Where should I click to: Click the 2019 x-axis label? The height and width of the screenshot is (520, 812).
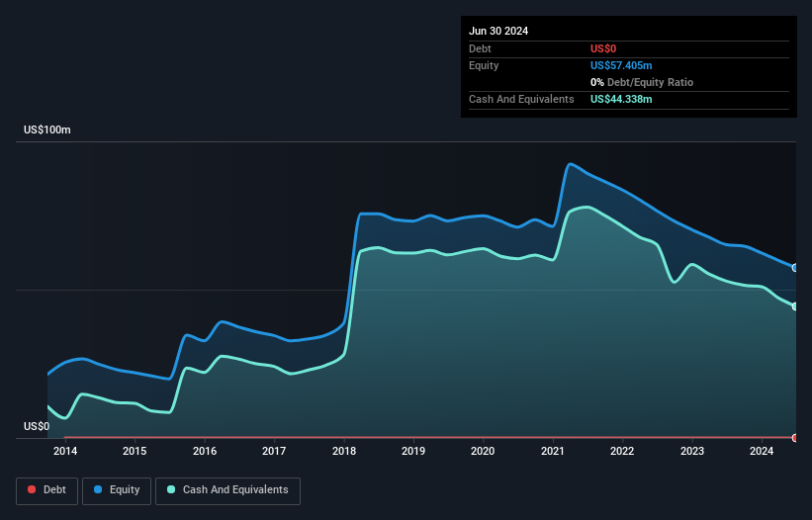point(413,451)
